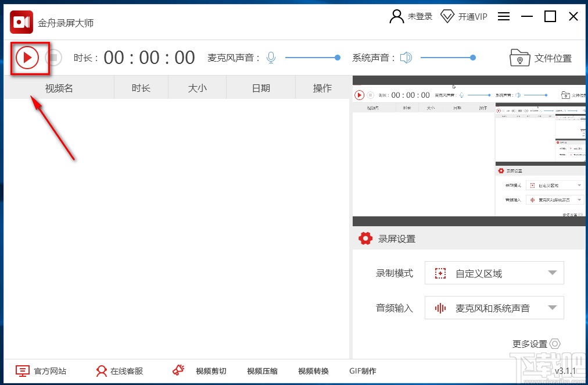
Task: Adjust the system sound volume slider
Action: [x=448, y=58]
